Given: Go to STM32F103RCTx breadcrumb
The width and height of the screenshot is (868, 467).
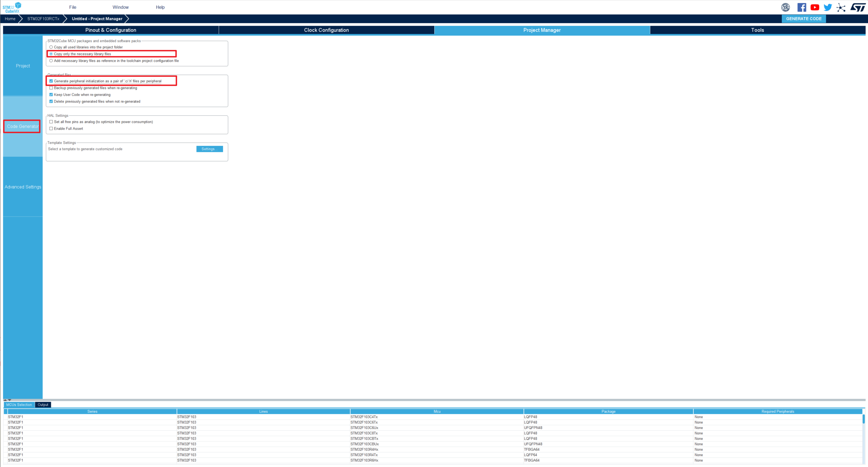Looking at the screenshot, I should point(43,19).
